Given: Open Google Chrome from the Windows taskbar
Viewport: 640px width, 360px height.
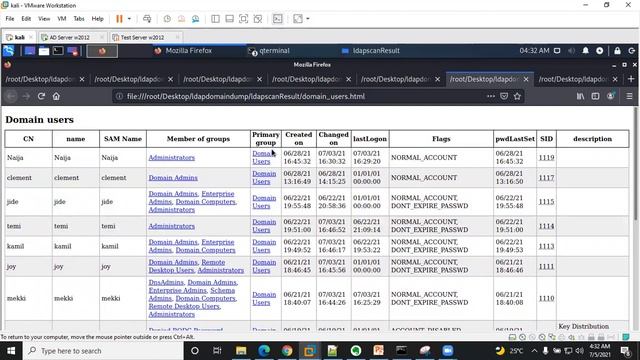Looking at the screenshot, I should (287, 351).
